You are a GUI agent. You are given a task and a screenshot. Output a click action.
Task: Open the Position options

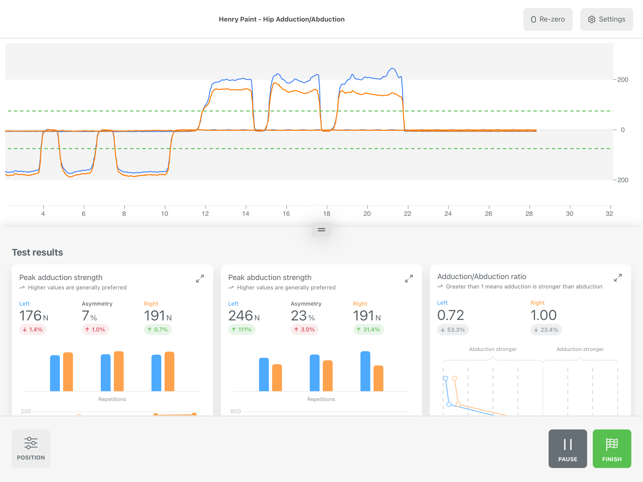[31, 448]
